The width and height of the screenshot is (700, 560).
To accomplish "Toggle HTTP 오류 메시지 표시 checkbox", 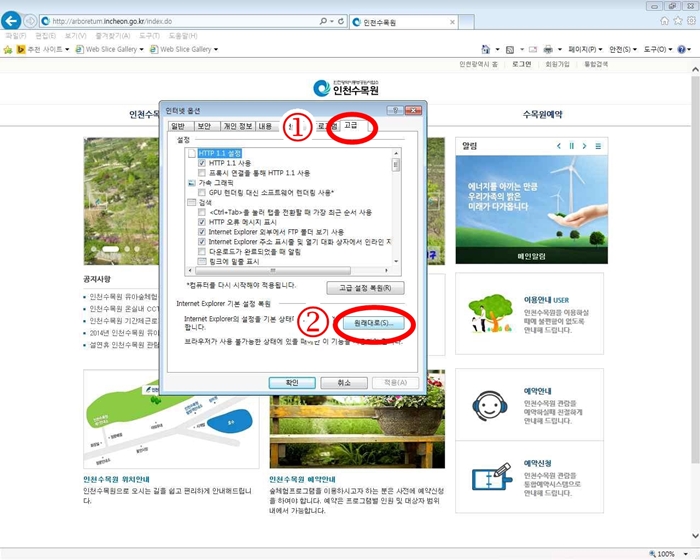I will click(202, 222).
